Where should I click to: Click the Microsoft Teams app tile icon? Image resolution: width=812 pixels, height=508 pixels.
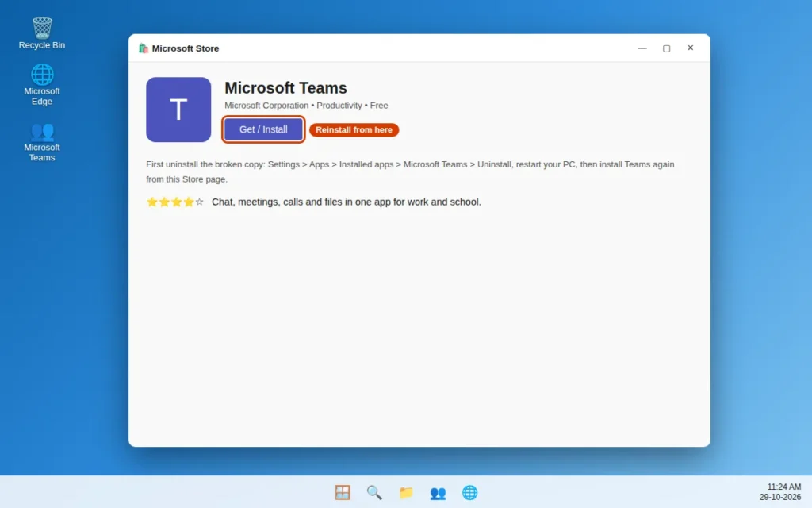pos(178,110)
